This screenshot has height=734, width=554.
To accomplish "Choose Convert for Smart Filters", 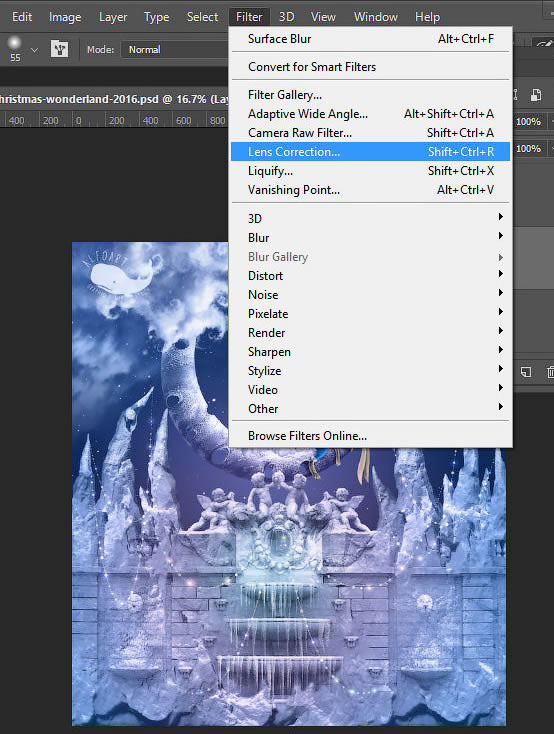I will tap(370, 66).
